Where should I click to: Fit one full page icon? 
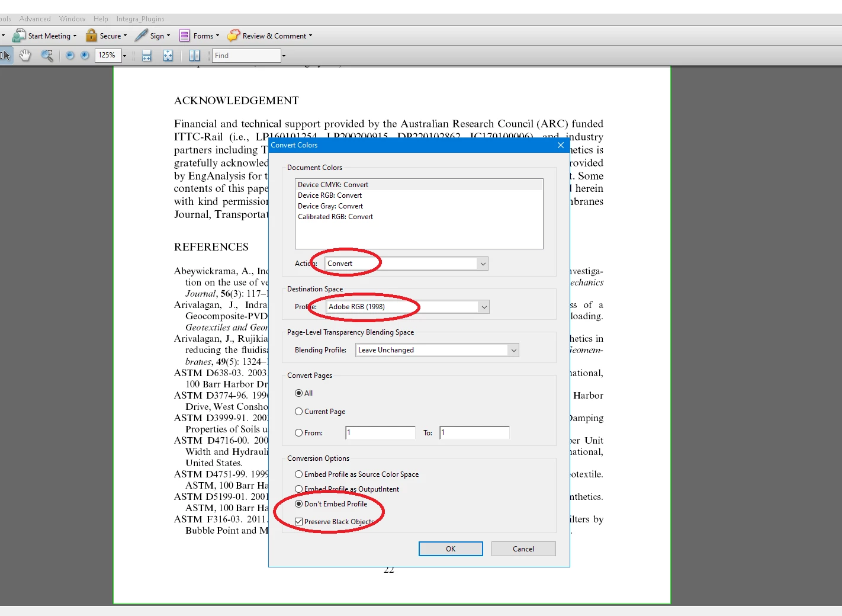[168, 56]
